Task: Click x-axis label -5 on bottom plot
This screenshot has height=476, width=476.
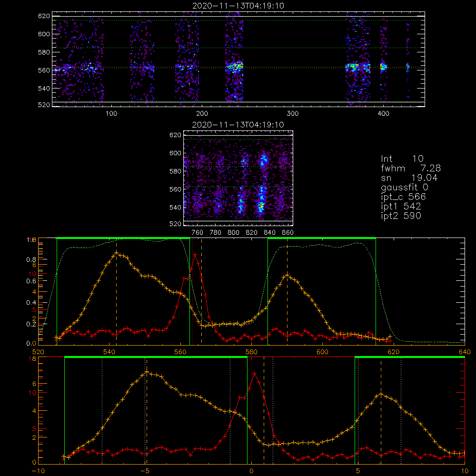Action: coord(146,471)
